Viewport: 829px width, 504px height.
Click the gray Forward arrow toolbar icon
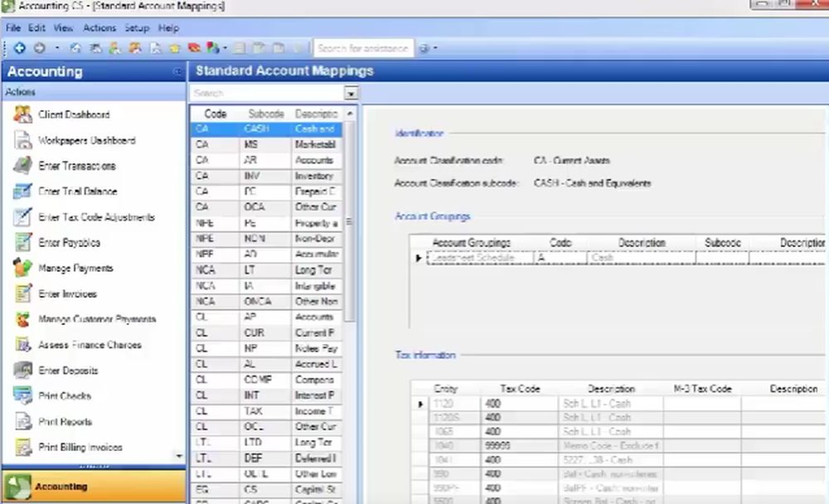coord(40,48)
